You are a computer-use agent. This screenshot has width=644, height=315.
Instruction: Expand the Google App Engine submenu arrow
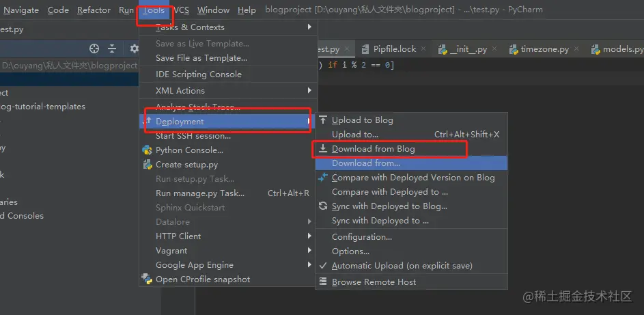coord(309,265)
